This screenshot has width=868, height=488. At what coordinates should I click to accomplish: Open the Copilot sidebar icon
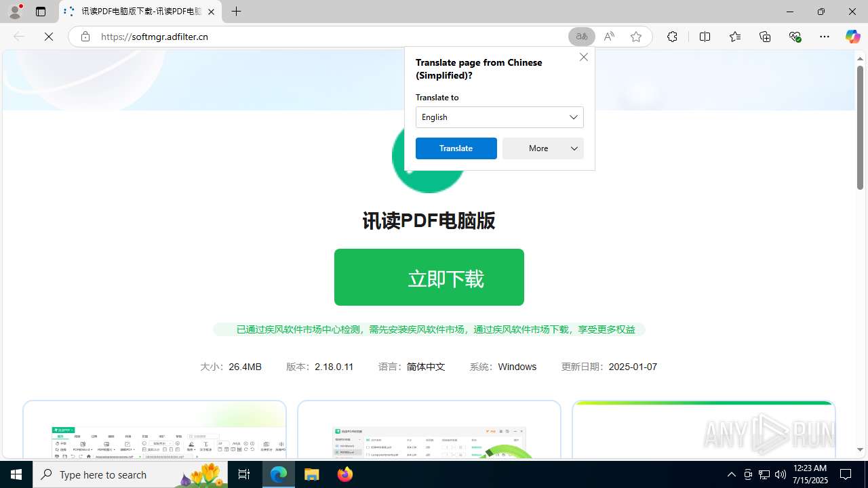point(852,37)
